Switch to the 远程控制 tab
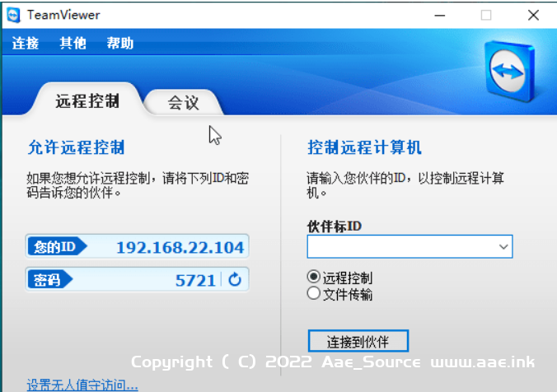Viewport: 557px width, 392px height. coord(87,100)
